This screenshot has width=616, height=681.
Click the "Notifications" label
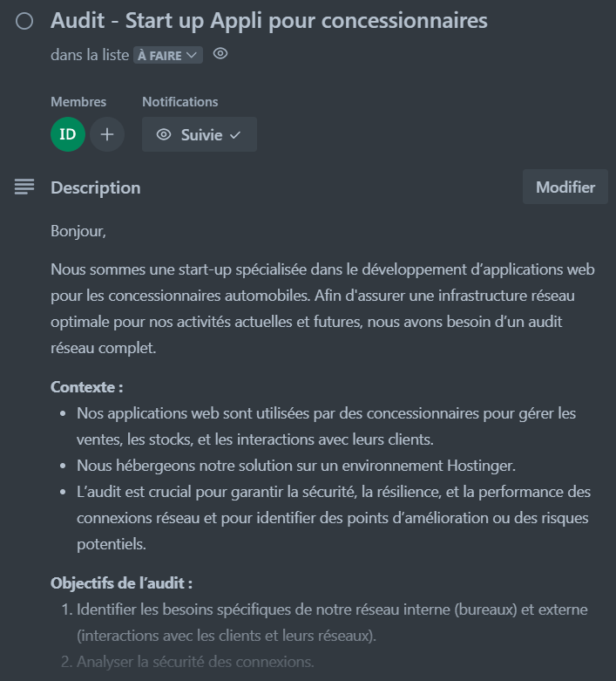179,102
